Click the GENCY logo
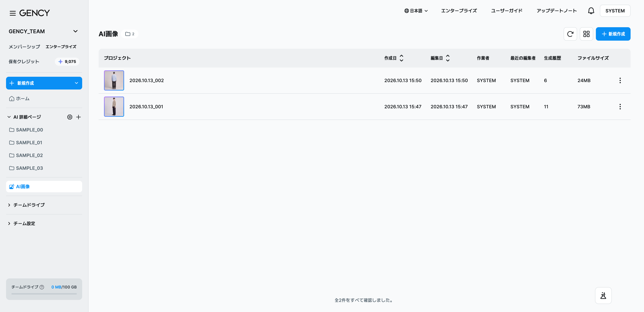Screen dimensions: 644x312 coord(35,13)
